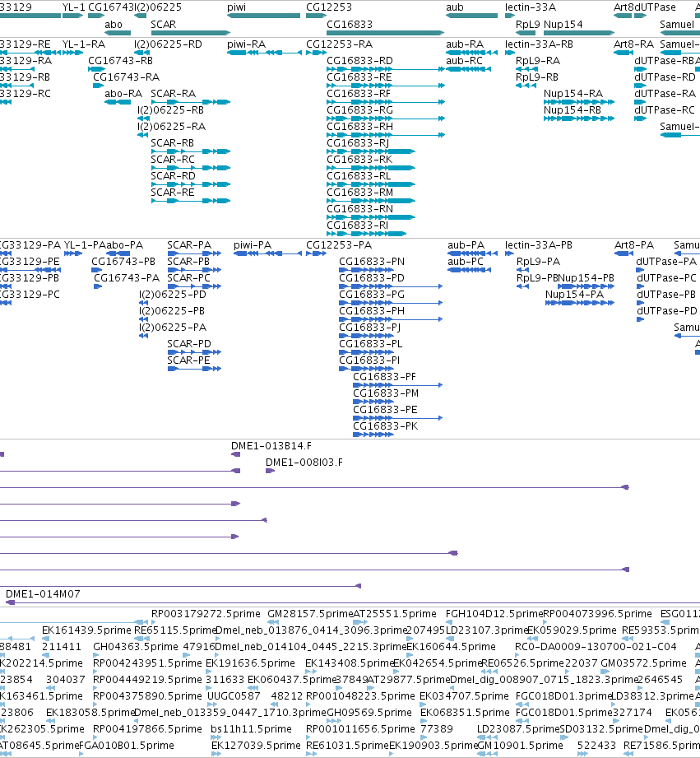This screenshot has width=700, height=758.
Task: Select the aub-RA transcript label
Action: [465, 44]
